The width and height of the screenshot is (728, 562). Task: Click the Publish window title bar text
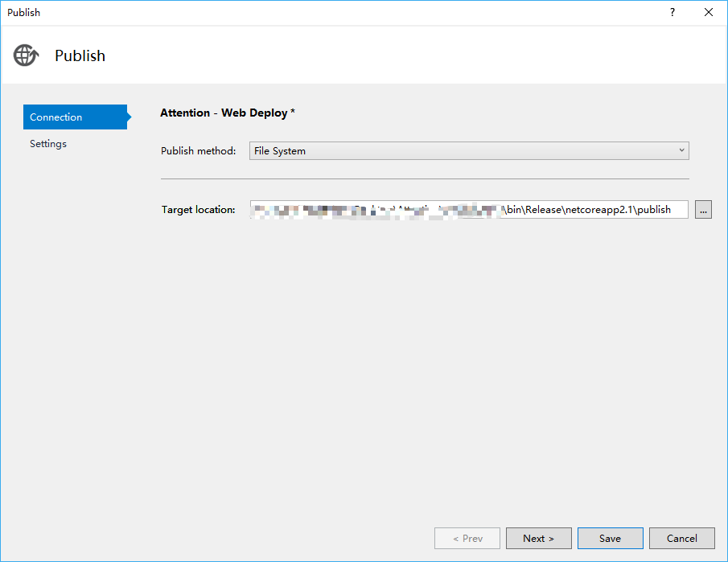[x=23, y=12]
